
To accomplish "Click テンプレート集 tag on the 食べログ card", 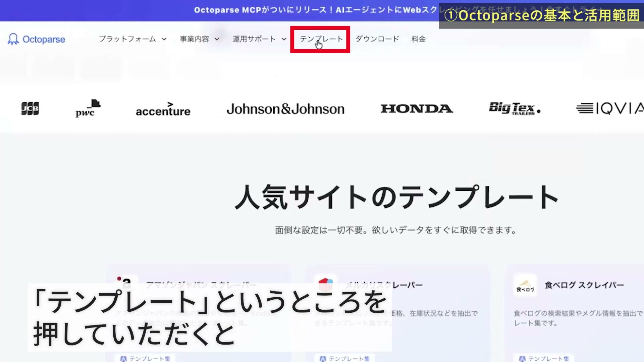I will 544,359.
